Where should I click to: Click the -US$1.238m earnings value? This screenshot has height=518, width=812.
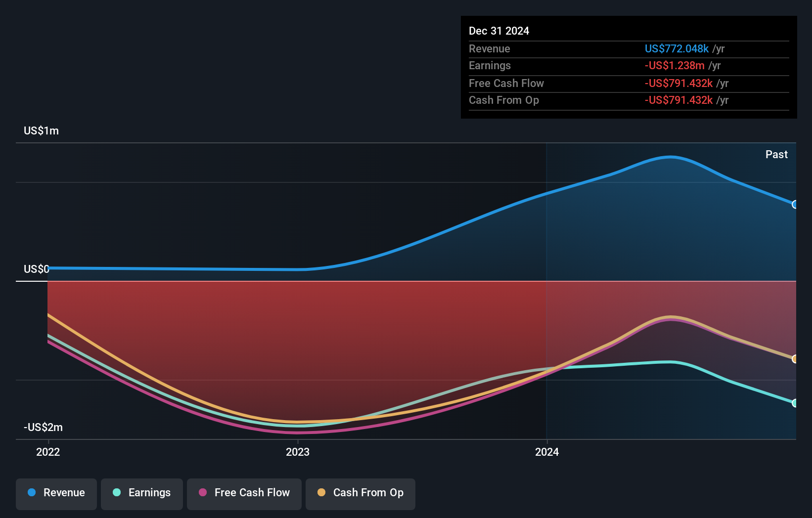[x=675, y=65]
